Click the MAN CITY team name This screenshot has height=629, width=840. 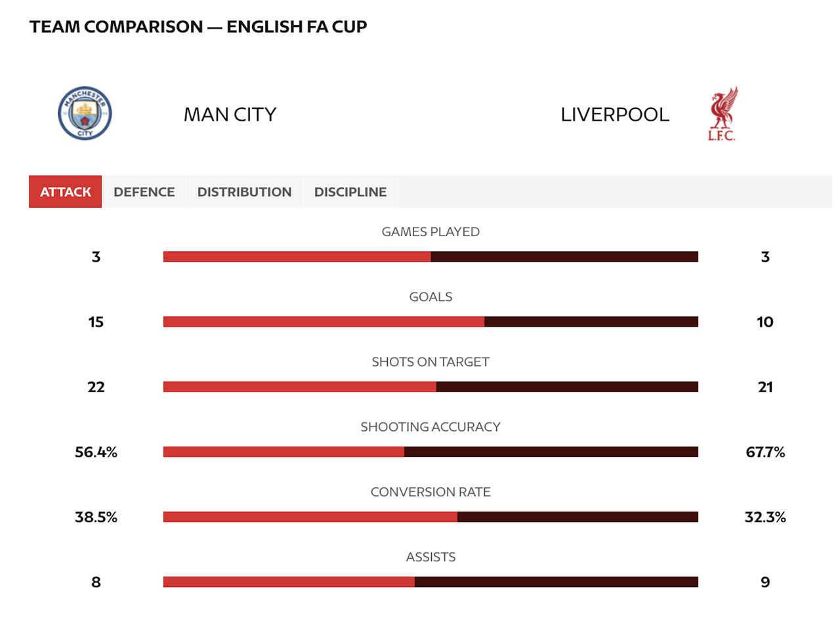230,115
